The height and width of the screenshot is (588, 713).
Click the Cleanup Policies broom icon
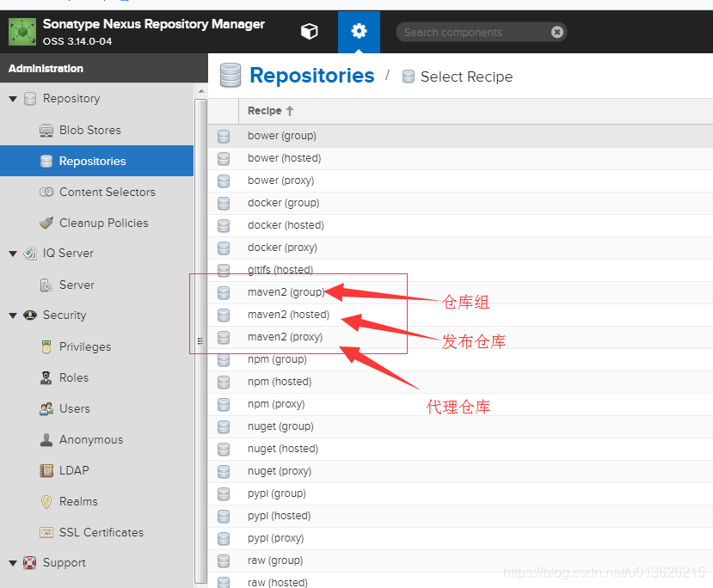click(46, 223)
